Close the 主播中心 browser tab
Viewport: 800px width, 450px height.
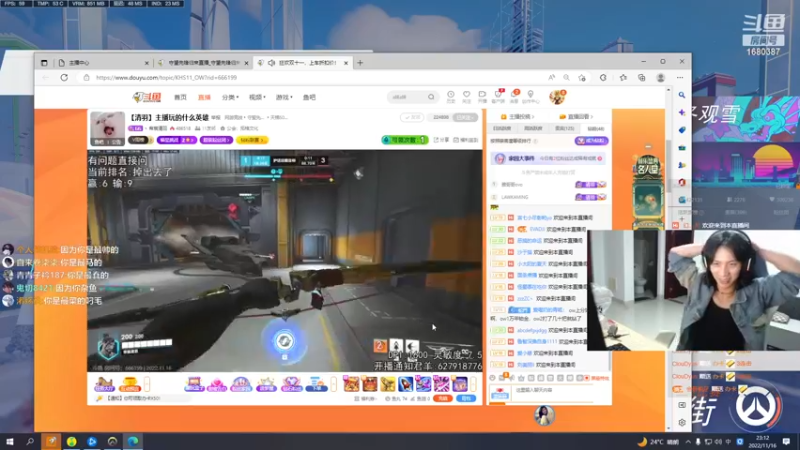coord(146,63)
